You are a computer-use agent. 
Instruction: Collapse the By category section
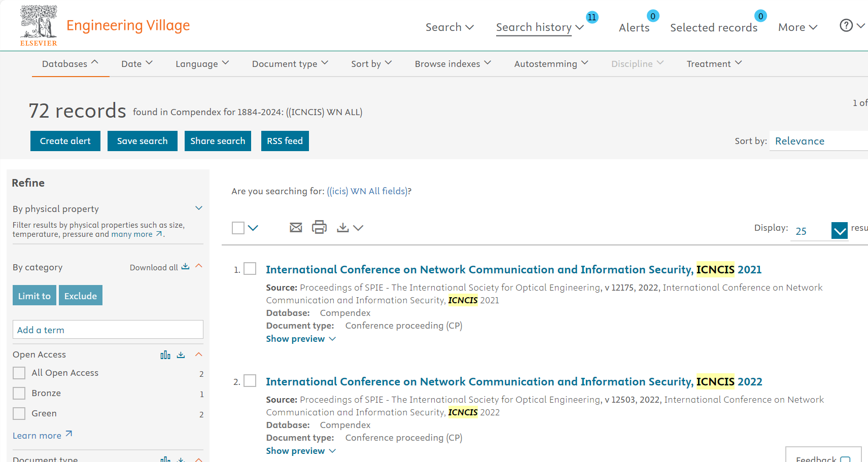[199, 266]
